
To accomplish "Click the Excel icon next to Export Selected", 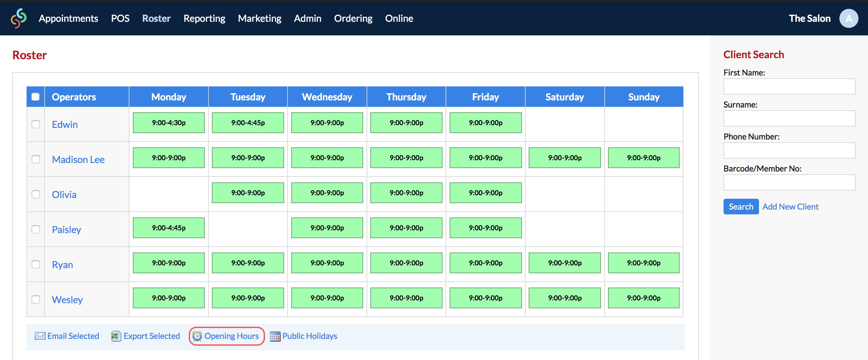I will point(116,336).
